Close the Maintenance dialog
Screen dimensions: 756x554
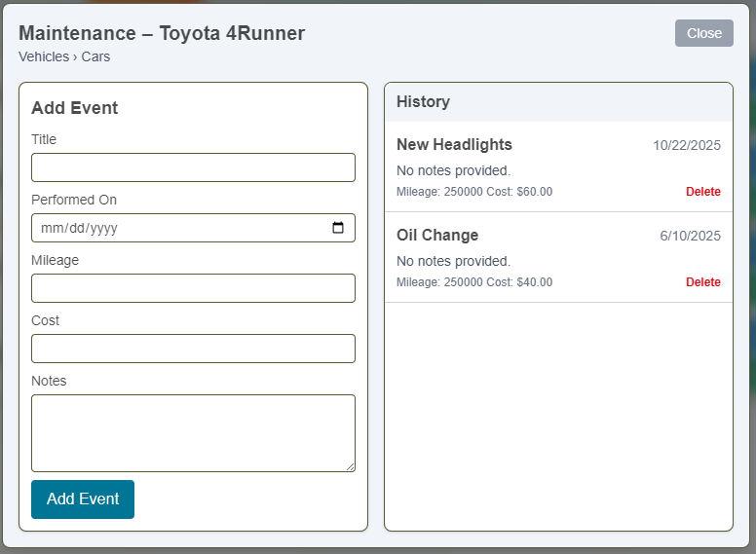click(x=704, y=33)
